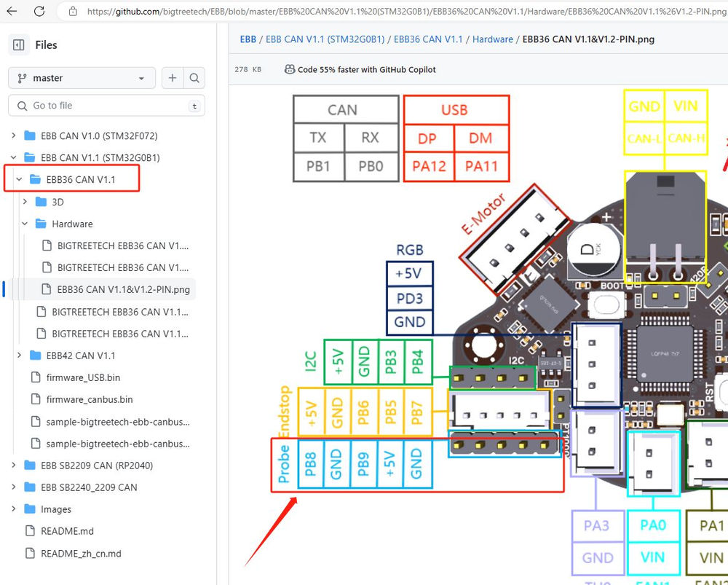Screen dimensions: 728x585
Task: Collapse the Files sidebar panel icon
Action: click(17, 45)
